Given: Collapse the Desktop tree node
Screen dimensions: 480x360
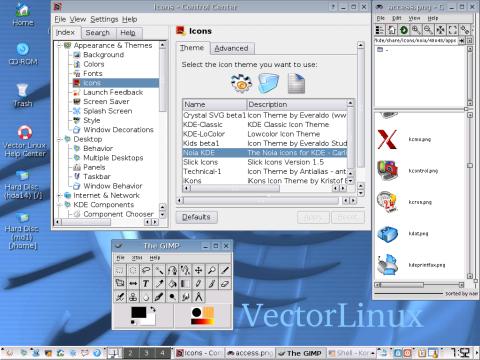Looking at the screenshot, I should [59, 139].
